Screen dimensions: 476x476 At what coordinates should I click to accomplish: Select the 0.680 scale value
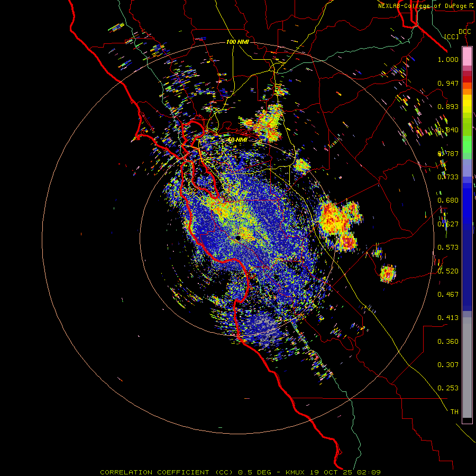pos(448,200)
